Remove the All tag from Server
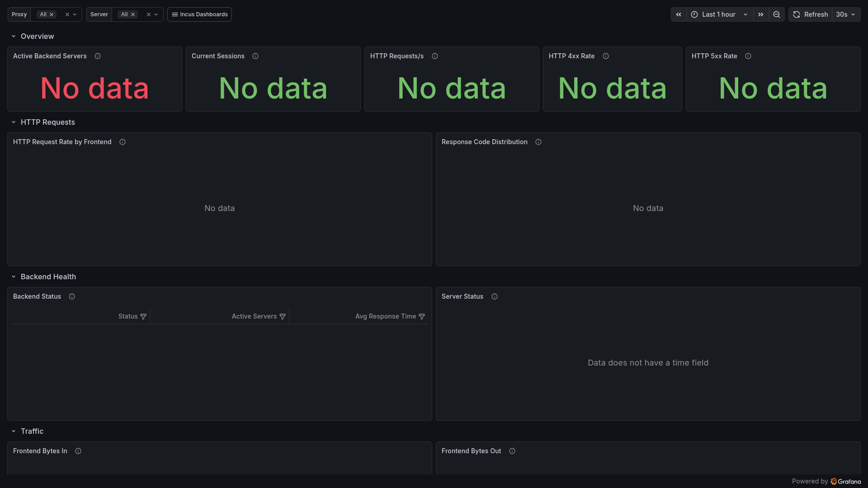This screenshot has height=488, width=868. pos(133,14)
